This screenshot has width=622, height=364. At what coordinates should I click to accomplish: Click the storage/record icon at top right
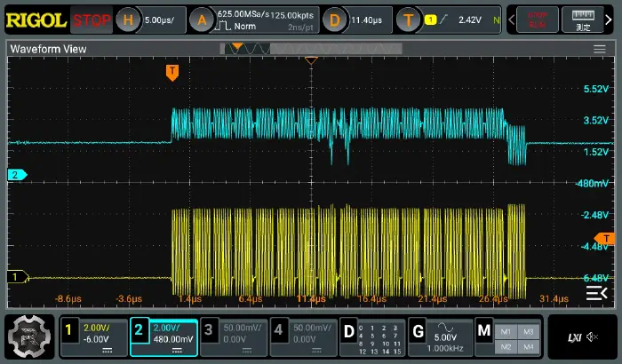pyautogui.click(x=538, y=20)
